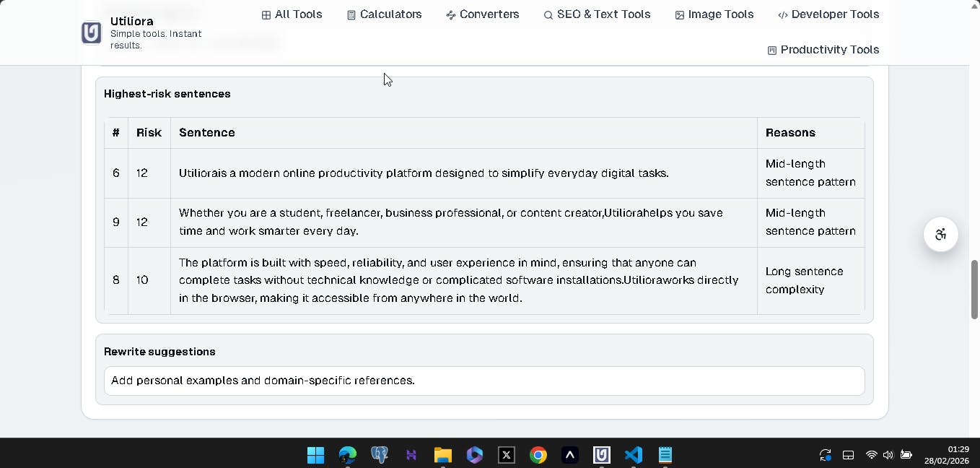
Task: Open the clock and date panel
Action: click(948, 455)
